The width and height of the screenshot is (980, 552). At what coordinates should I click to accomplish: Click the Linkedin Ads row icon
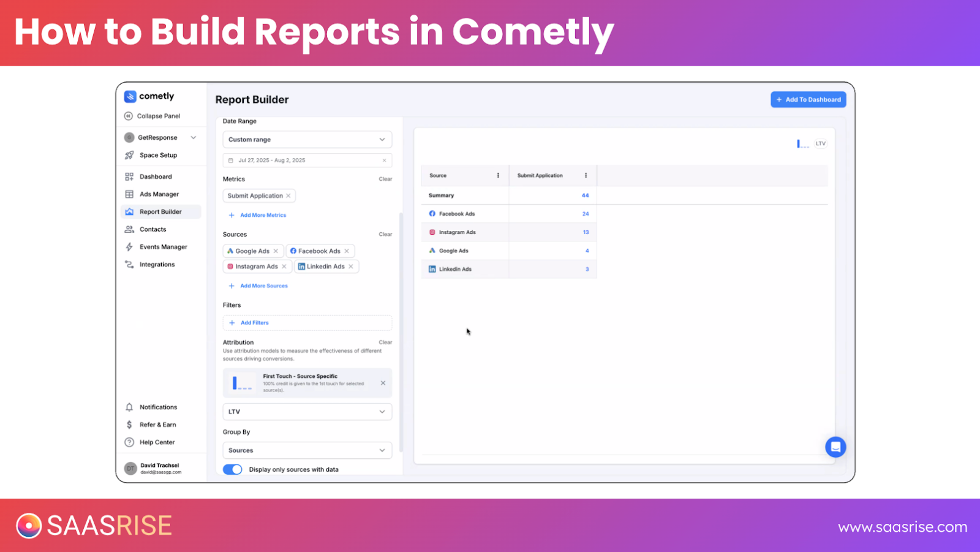432,269
